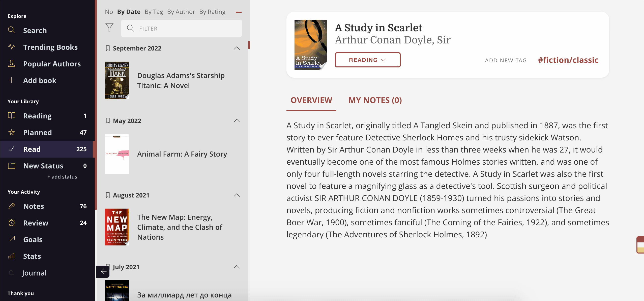Collapse the September 2022 group
Screen dimensions: 644x301
pyautogui.click(x=237, y=48)
